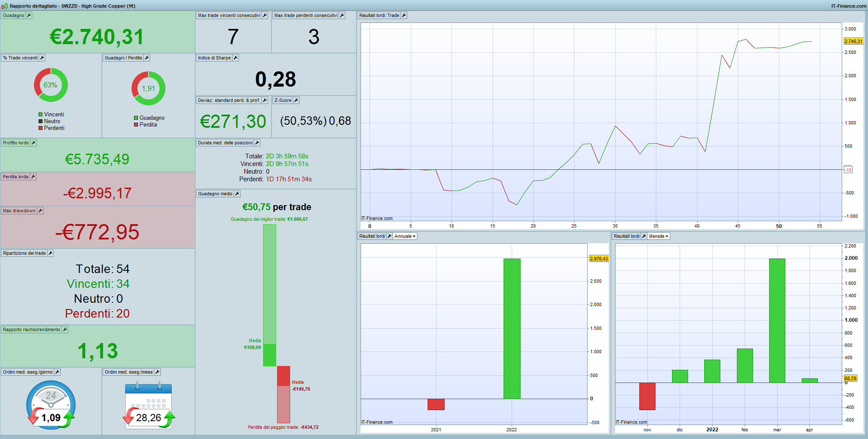This screenshot has width=868, height=439.
Task: Click the yellow 68,78 axis value label
Action: [x=850, y=378]
